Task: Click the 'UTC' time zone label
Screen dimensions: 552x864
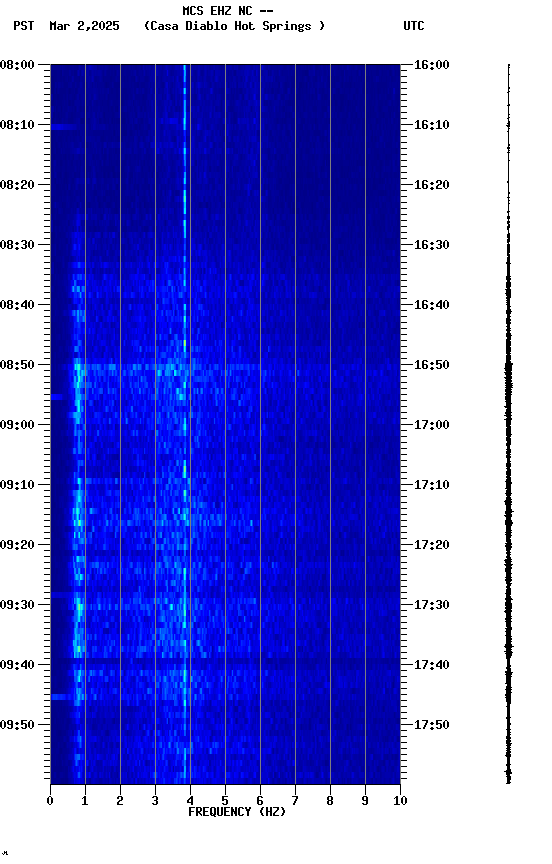Action: click(414, 26)
